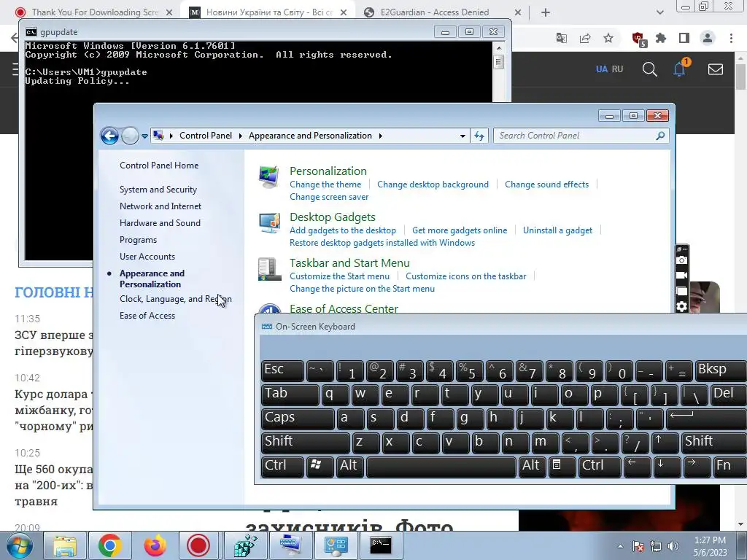Click the uBlock extension shield icon
Image resolution: width=747 pixels, height=560 pixels.
pyautogui.click(x=638, y=39)
